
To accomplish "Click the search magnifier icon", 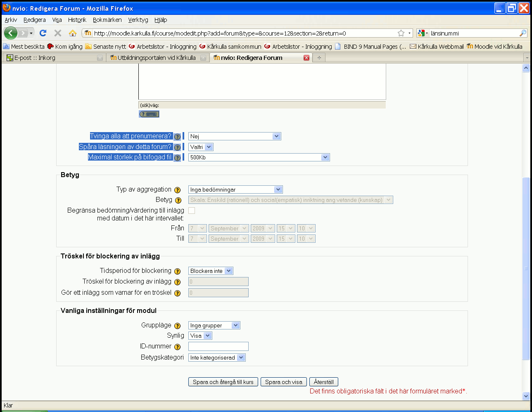I will pos(523,33).
